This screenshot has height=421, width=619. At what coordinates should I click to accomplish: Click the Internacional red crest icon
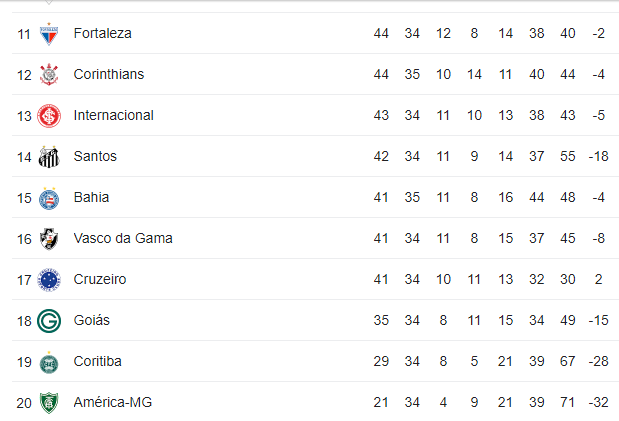click(48, 116)
